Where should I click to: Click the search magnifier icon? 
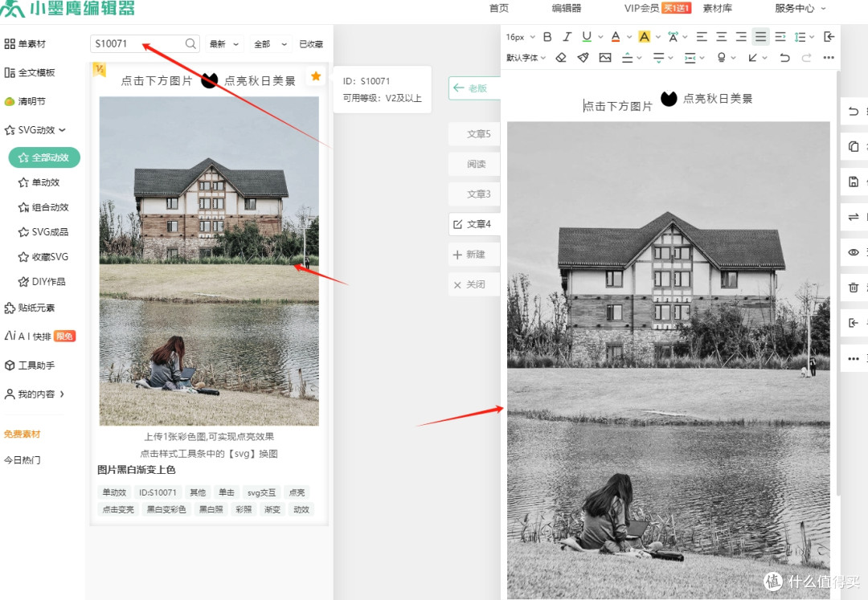point(190,43)
